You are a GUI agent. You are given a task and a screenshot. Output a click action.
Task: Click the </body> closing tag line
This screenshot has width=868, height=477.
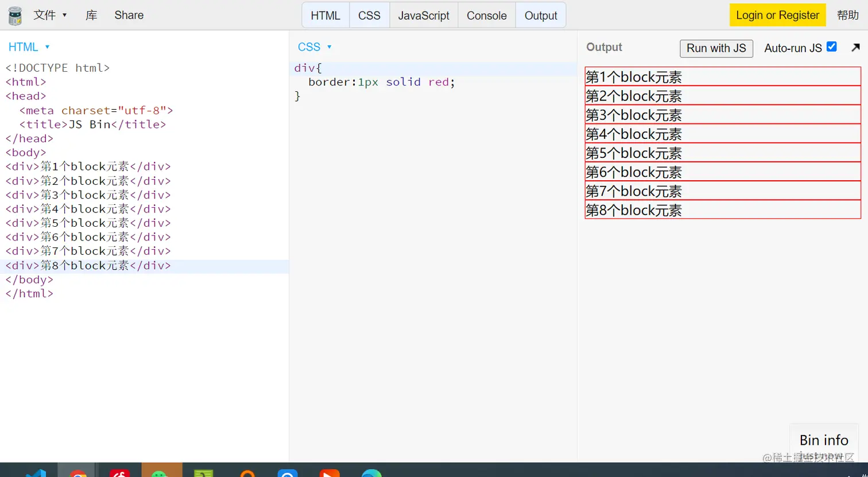tap(29, 280)
